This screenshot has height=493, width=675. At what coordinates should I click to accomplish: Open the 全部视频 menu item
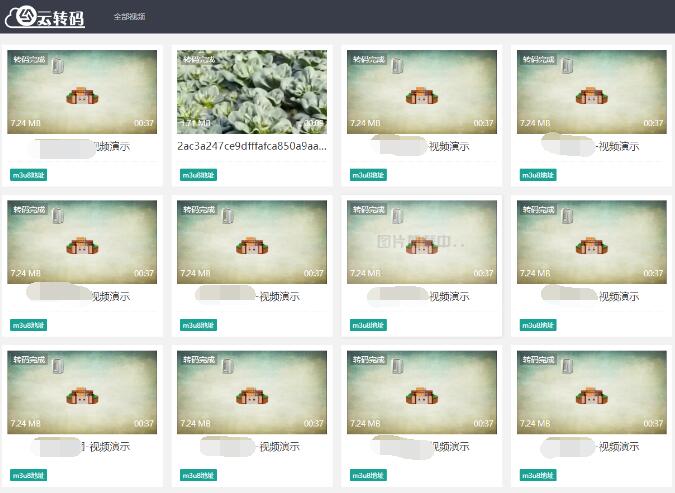pos(129,17)
